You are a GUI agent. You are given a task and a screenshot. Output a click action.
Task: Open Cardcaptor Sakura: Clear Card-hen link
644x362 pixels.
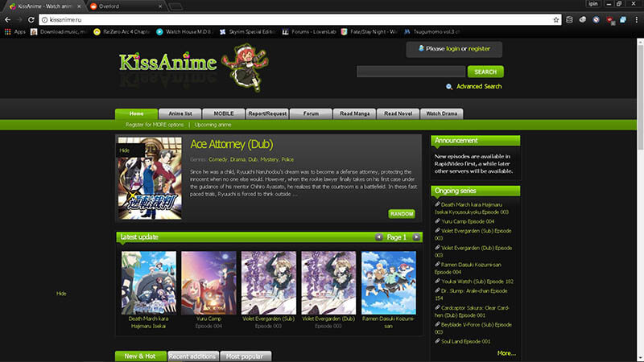472,311
